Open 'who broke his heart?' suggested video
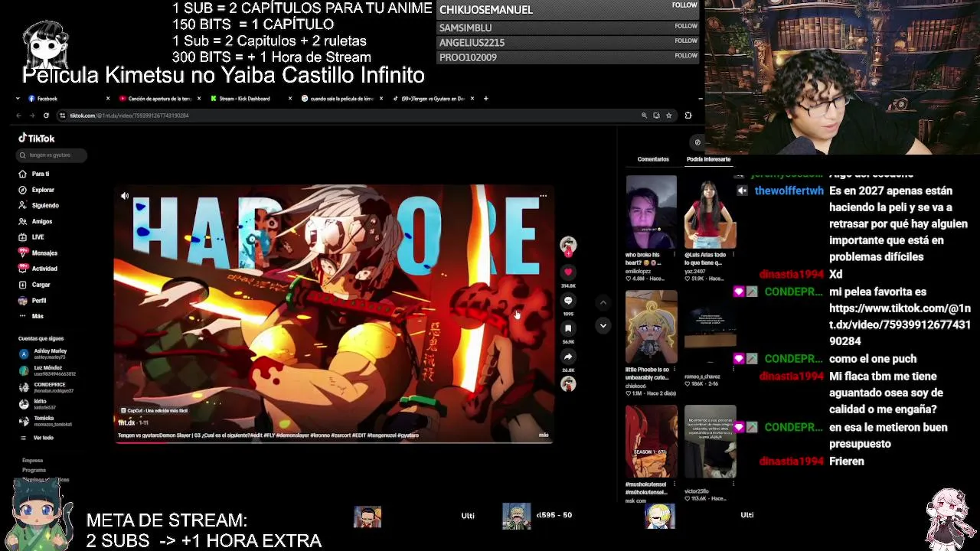The height and width of the screenshot is (551, 980). tap(651, 212)
